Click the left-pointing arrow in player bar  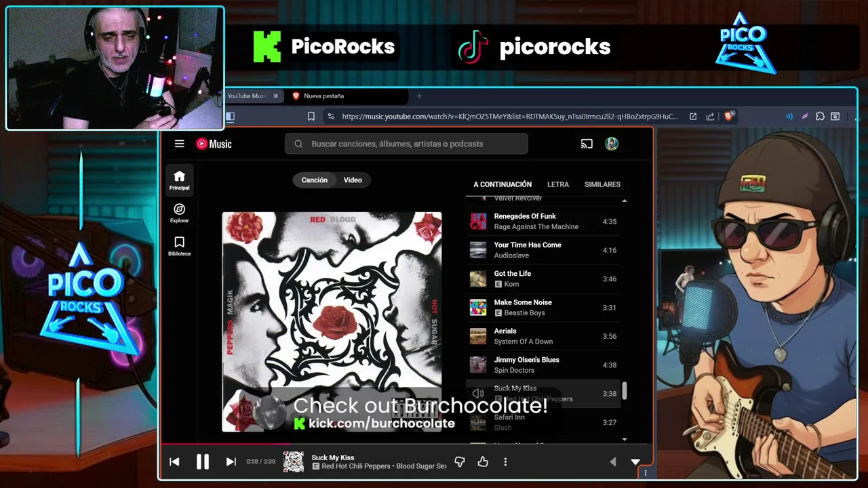tap(613, 462)
